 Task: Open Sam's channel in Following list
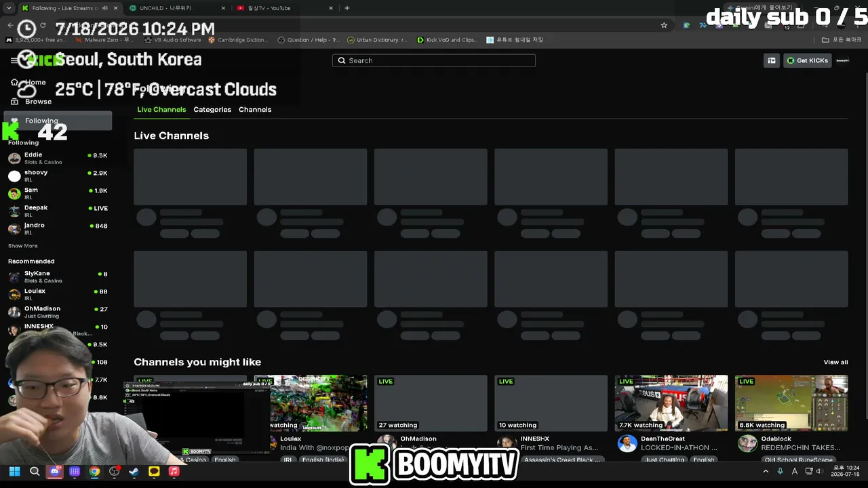coord(58,194)
